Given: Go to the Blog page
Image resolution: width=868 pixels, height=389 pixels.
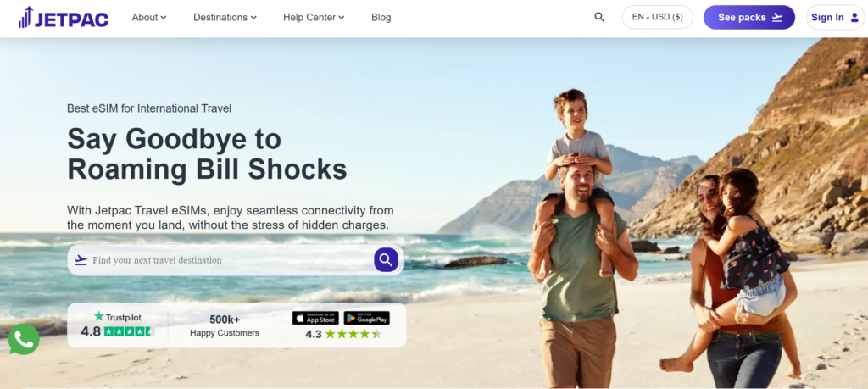Looking at the screenshot, I should 381,17.
